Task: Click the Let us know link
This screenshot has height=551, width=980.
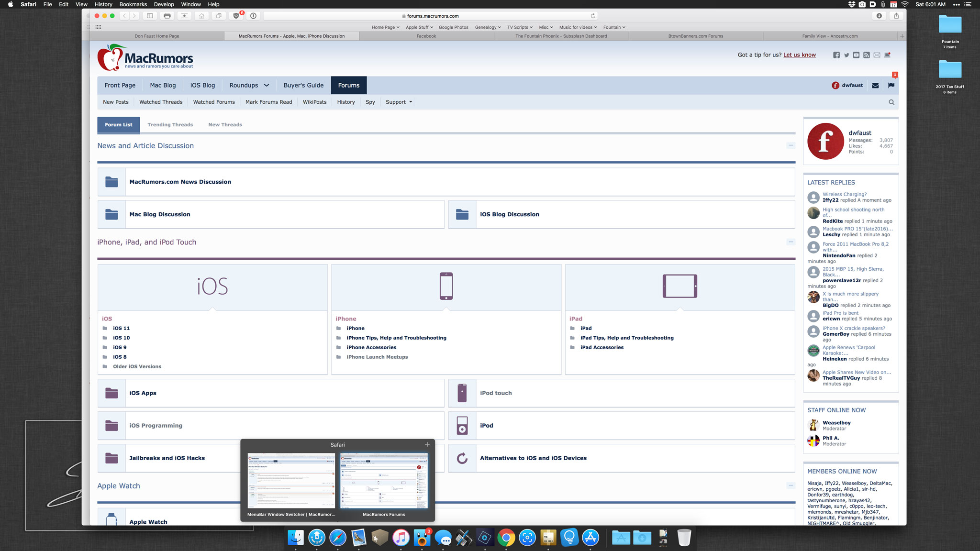Action: pyautogui.click(x=799, y=55)
